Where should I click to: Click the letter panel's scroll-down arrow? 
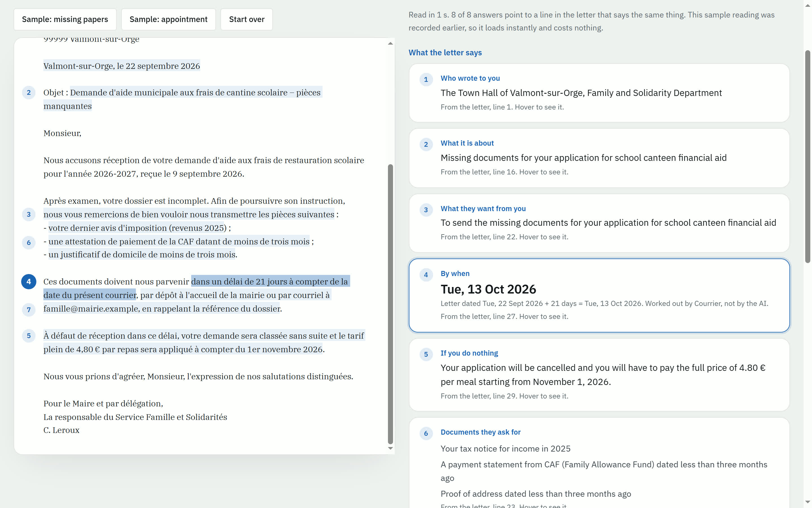[x=390, y=448]
